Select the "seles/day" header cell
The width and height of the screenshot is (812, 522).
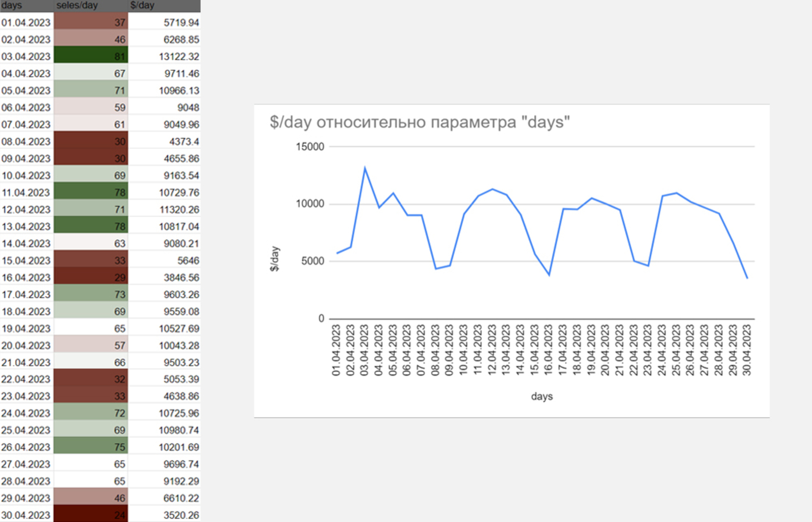pyautogui.click(x=90, y=5)
